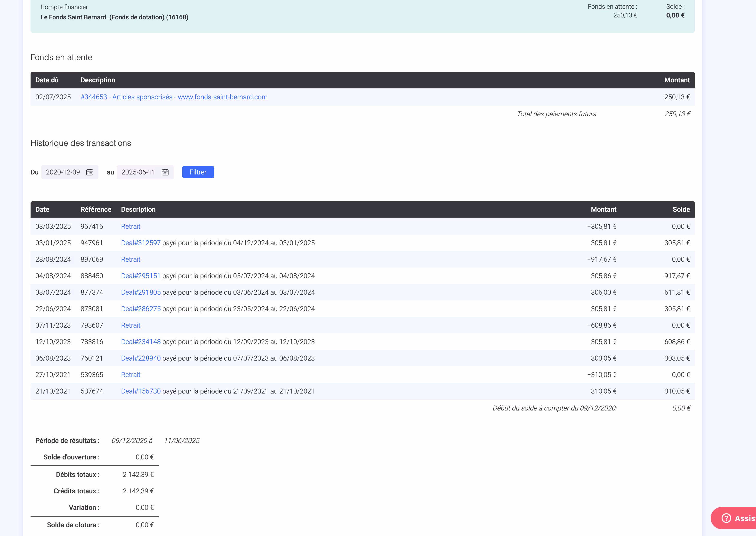Image resolution: width=756 pixels, height=536 pixels.
Task: Open Deal#234148 link
Action: pyautogui.click(x=141, y=342)
